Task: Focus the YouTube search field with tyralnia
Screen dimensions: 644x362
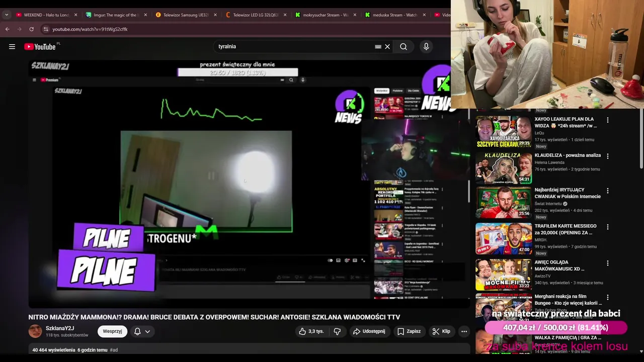Action: (x=294, y=47)
